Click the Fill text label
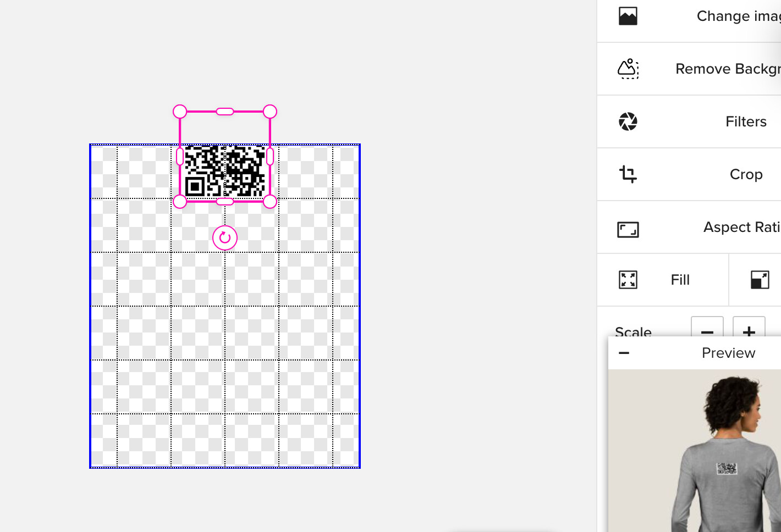This screenshot has width=781, height=532. point(680,280)
